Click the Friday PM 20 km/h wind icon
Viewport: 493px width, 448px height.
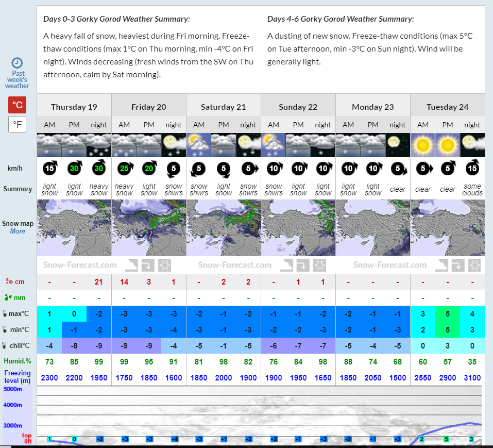tap(149, 168)
